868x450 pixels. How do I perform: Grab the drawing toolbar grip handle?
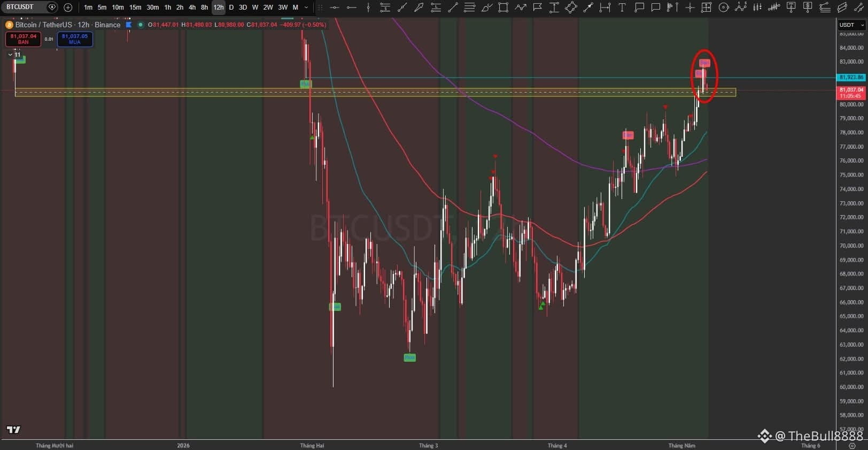pyautogui.click(x=320, y=7)
